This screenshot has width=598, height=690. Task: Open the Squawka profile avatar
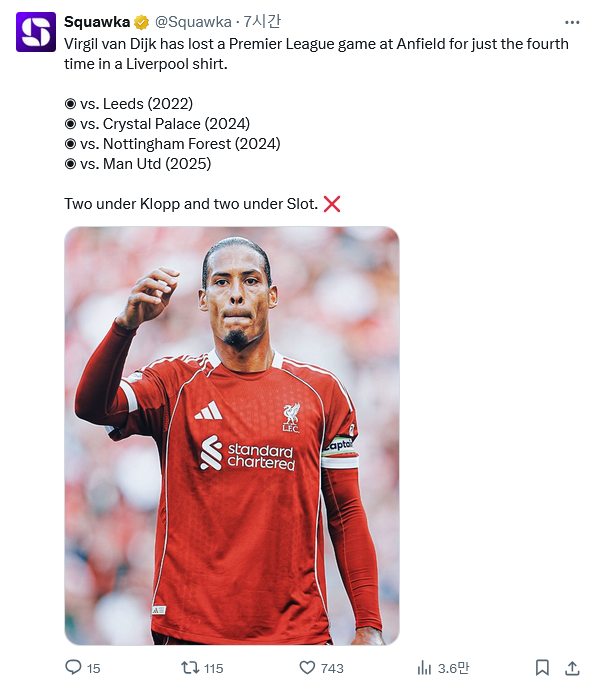pos(36,32)
